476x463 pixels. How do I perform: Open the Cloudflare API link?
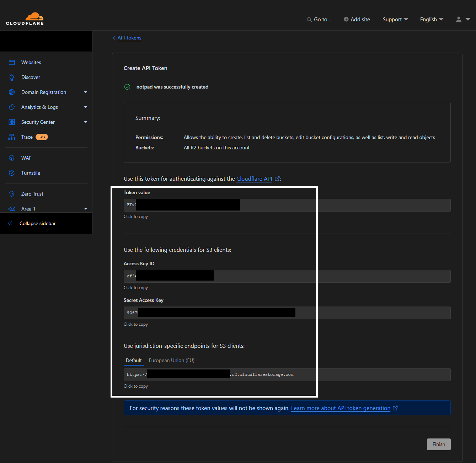pos(255,179)
